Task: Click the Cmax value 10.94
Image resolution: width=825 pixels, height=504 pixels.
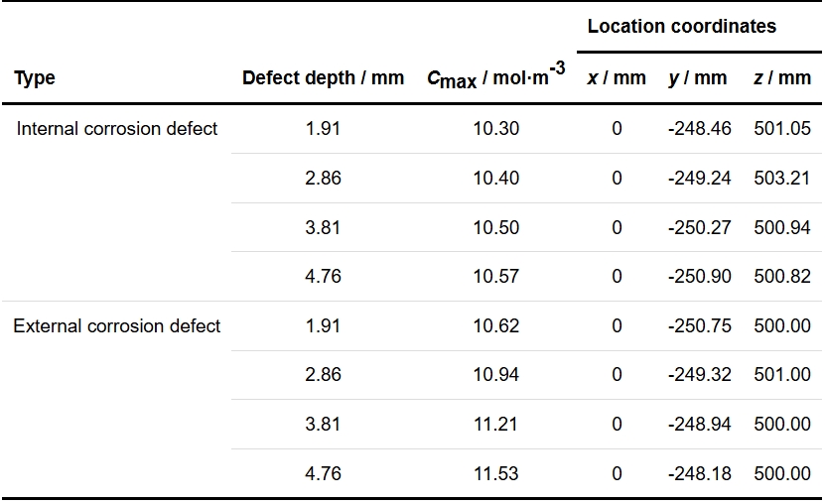Action: (x=495, y=375)
